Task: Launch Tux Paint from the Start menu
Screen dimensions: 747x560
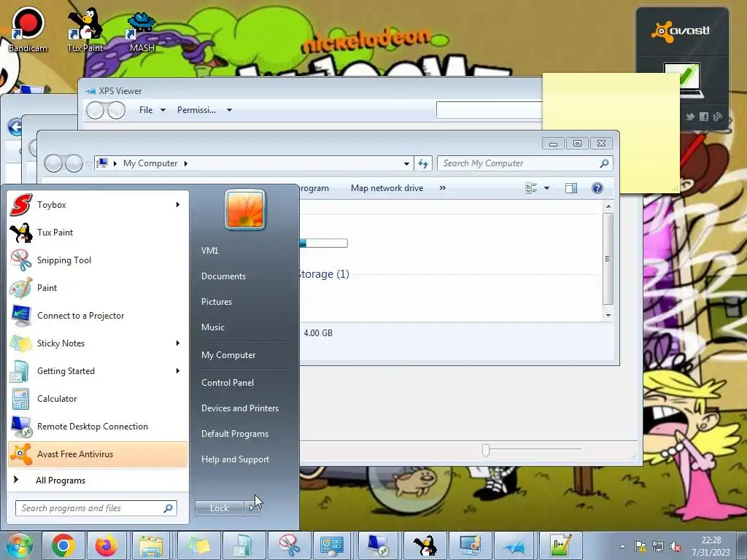Action: point(97,233)
